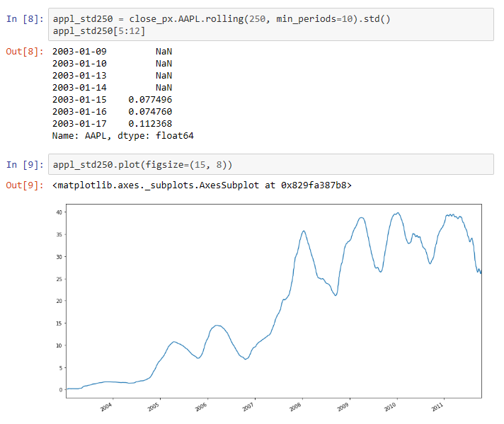
Task: Click the In [8] prompt label
Action: (x=24, y=18)
